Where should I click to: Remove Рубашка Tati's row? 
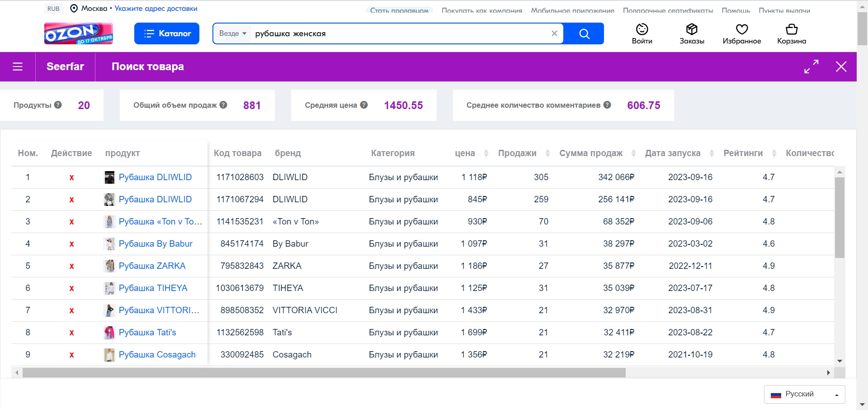71,333
